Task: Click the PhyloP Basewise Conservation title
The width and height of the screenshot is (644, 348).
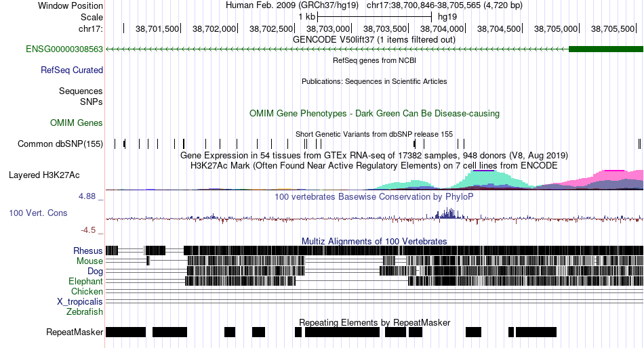Action: pos(374,196)
